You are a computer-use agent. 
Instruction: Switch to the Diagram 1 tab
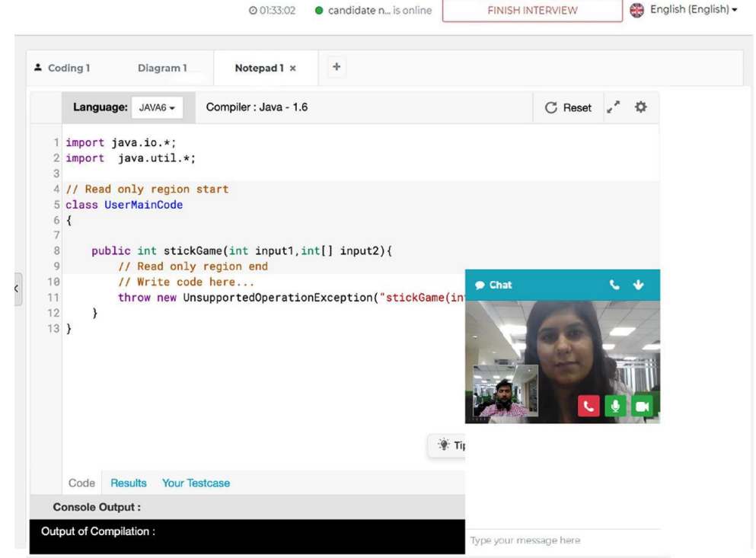click(x=164, y=67)
